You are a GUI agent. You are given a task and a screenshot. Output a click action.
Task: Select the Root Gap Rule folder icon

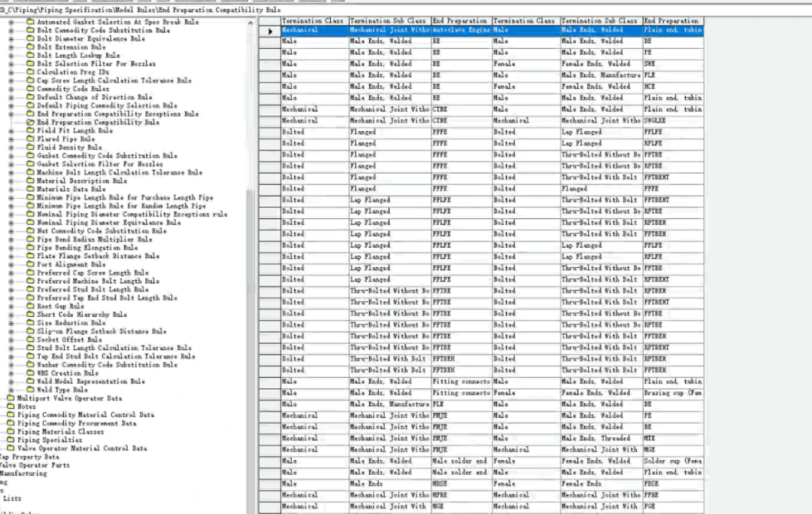[x=31, y=306]
